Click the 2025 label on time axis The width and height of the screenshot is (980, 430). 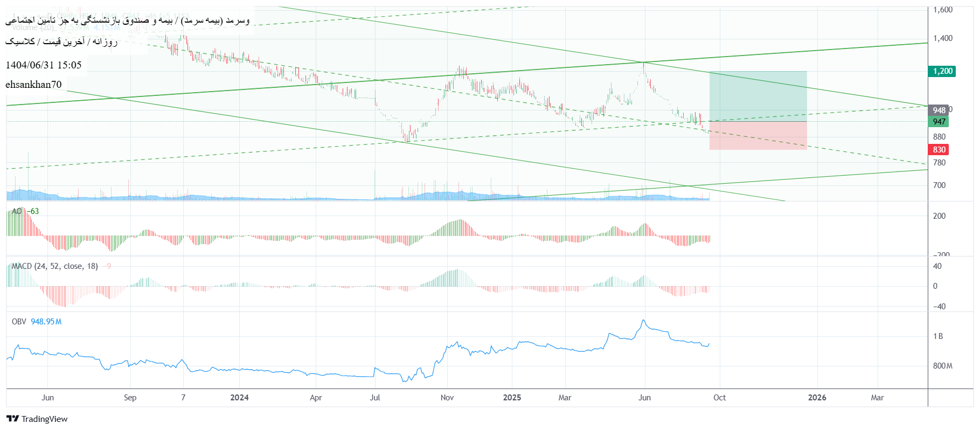click(x=512, y=398)
